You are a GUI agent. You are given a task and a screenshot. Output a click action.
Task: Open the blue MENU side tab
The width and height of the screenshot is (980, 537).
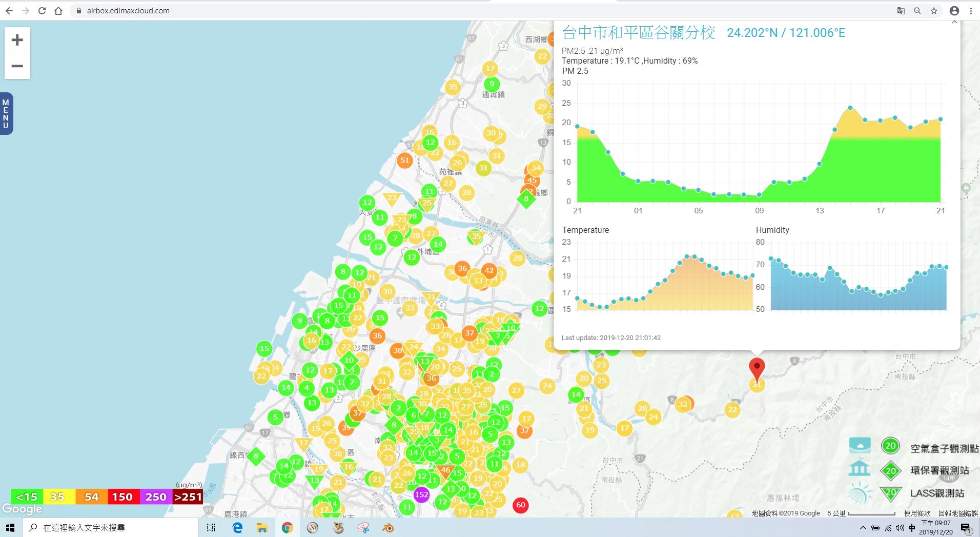pyautogui.click(x=6, y=114)
